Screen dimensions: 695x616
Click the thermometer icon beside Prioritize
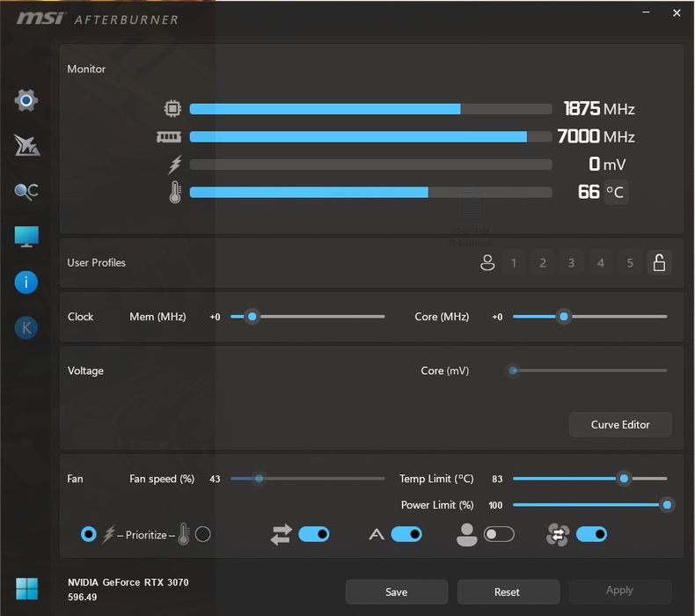click(184, 534)
